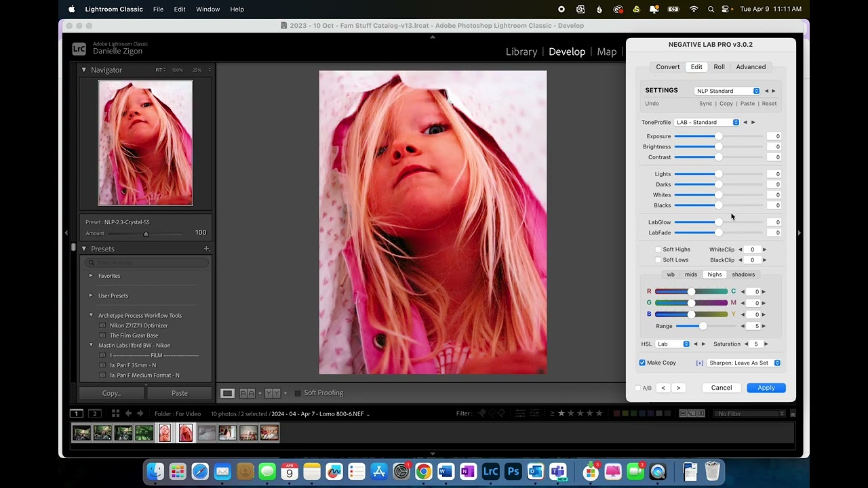
Task: Expand the User Presets folder
Action: (x=91, y=296)
